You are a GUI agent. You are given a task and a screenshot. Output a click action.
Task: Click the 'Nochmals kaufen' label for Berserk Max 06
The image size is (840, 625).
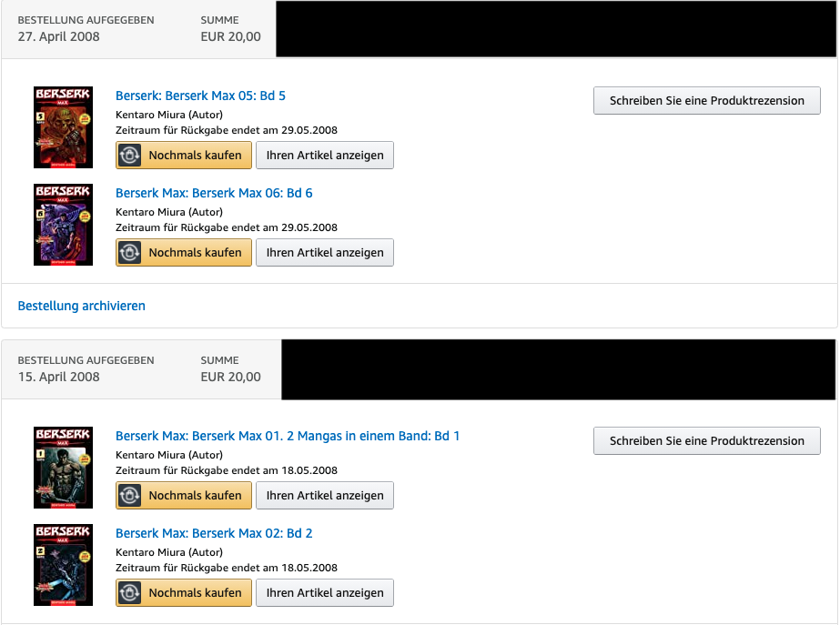click(x=195, y=253)
